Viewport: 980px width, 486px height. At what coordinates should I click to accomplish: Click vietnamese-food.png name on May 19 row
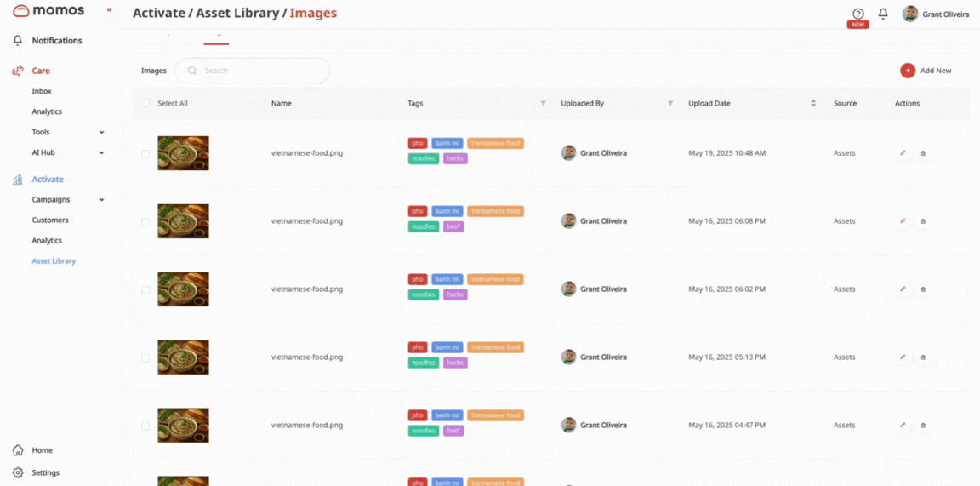pos(307,153)
